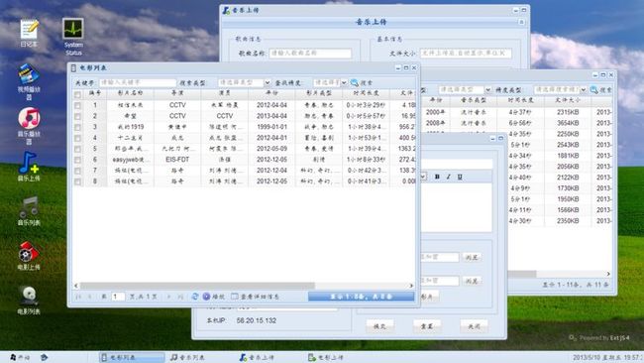Click the magnifier search icon in music list

tap(593, 89)
